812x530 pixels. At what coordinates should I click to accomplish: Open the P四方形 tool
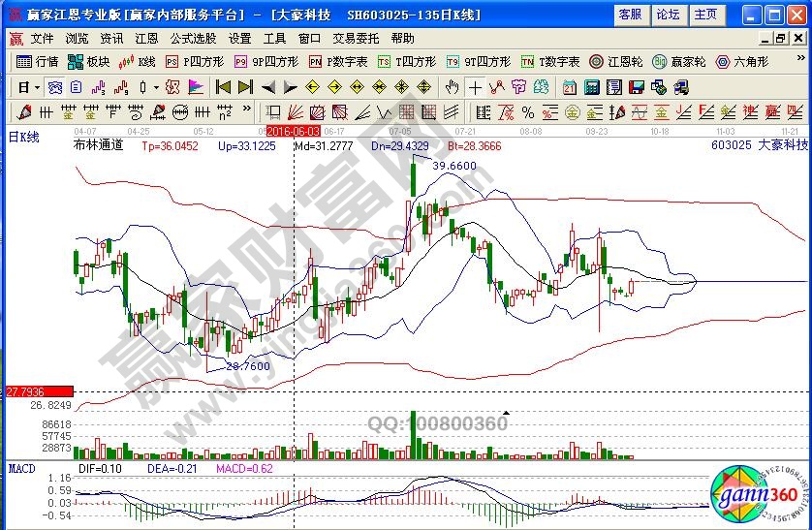[x=195, y=62]
